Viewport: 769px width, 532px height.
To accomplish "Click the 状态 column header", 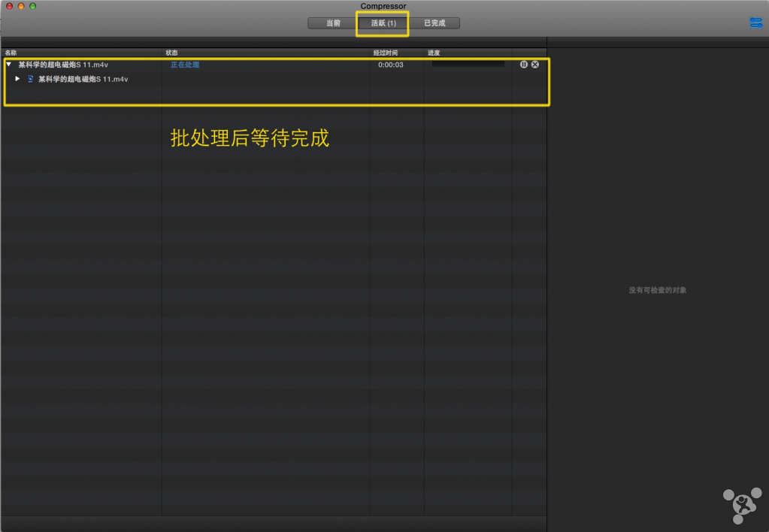I will tap(172, 53).
